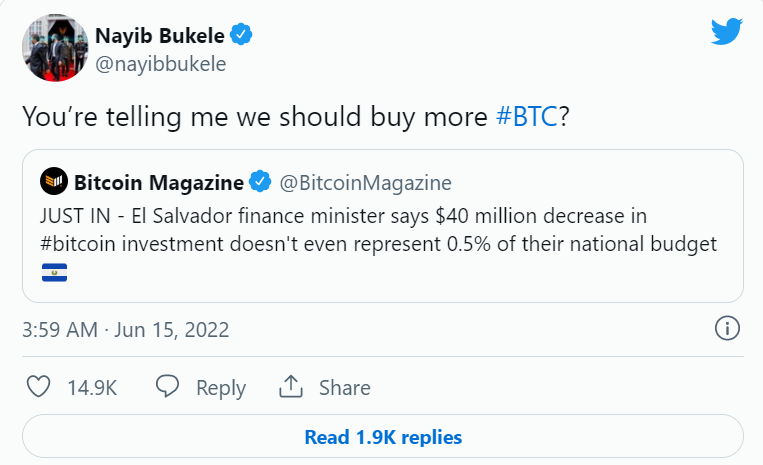Click the Bitcoin Magazine logo avatar
The width and height of the screenshot is (763, 465).
(x=53, y=182)
